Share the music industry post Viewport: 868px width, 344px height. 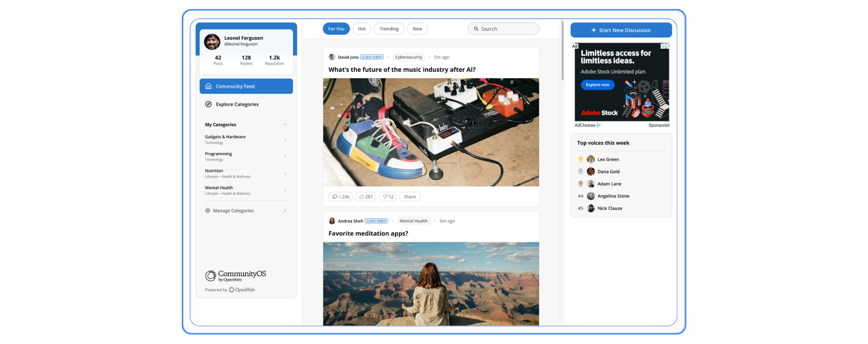click(x=410, y=197)
